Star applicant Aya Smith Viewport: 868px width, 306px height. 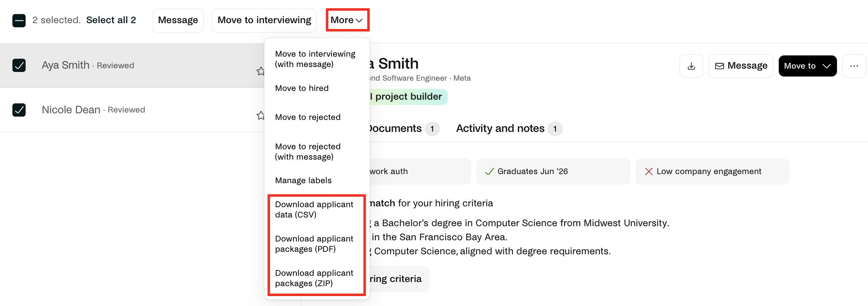[x=260, y=71]
